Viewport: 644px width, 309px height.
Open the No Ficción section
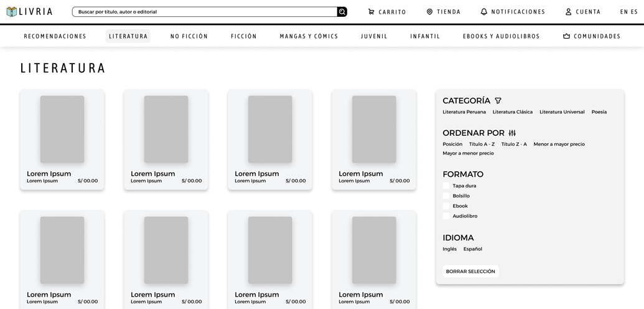(x=189, y=36)
